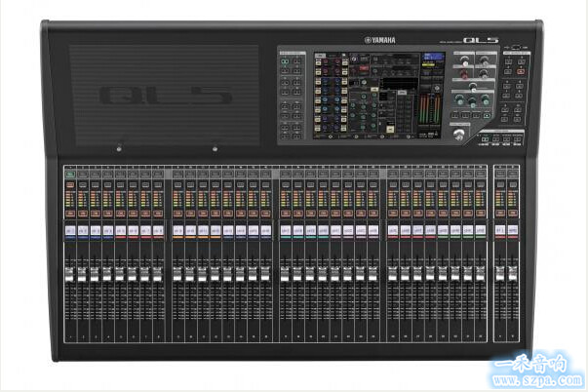Toggle the ON key of the first master channel
The height and width of the screenshot is (392, 588).
click(x=500, y=214)
